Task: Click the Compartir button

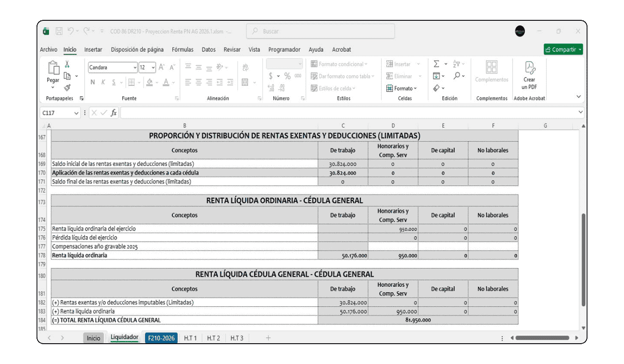Action: click(563, 49)
